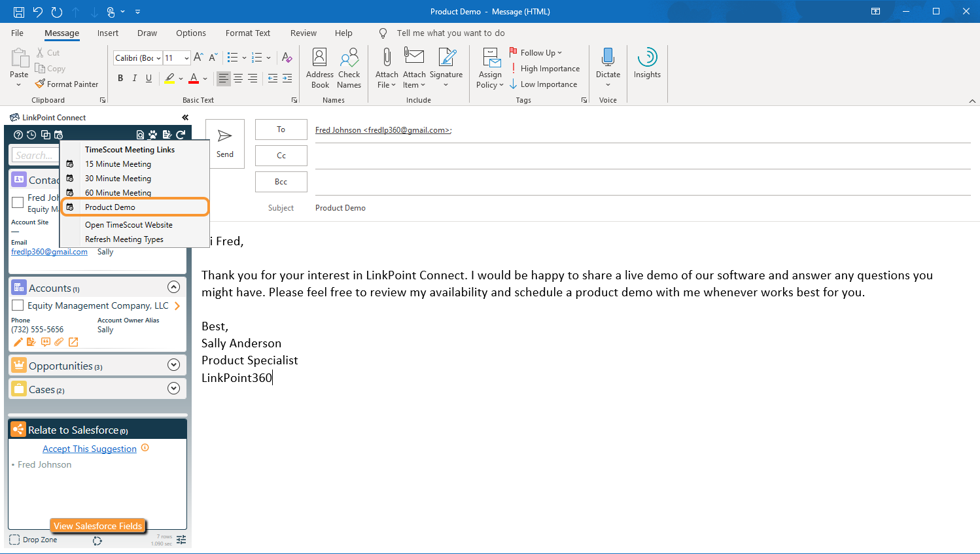The image size is (980, 554).
Task: Open the Address Book
Action: coord(320,68)
